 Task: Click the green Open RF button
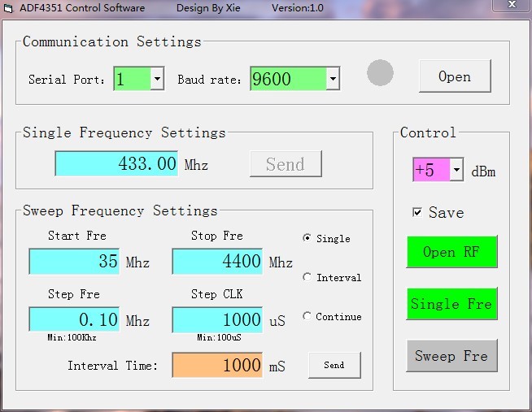(x=451, y=252)
